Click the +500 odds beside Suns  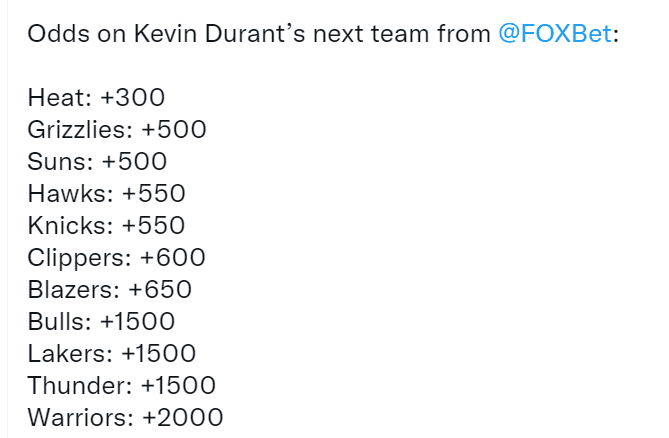[x=134, y=162]
